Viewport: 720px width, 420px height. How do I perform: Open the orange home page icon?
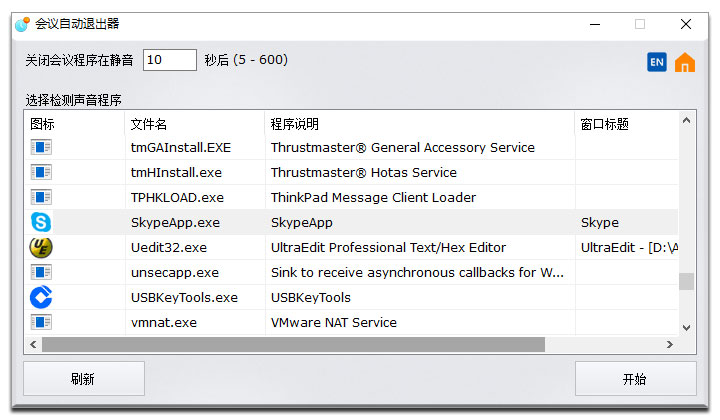685,62
